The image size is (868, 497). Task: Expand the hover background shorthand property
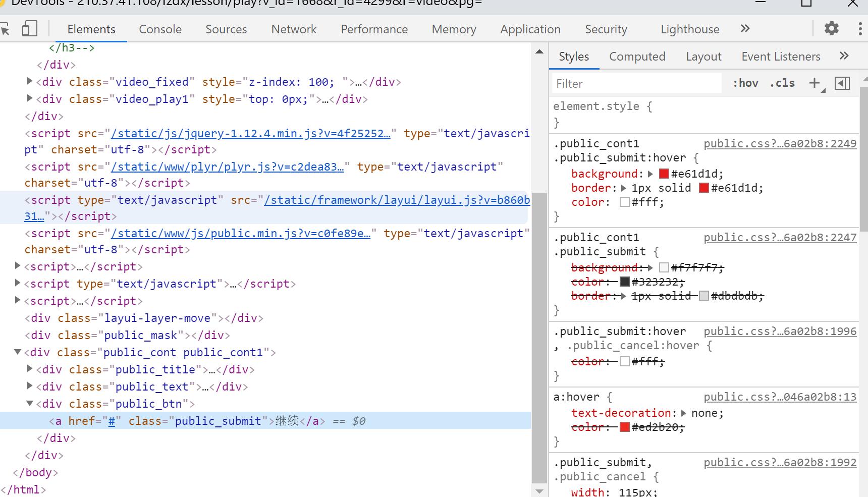point(650,174)
